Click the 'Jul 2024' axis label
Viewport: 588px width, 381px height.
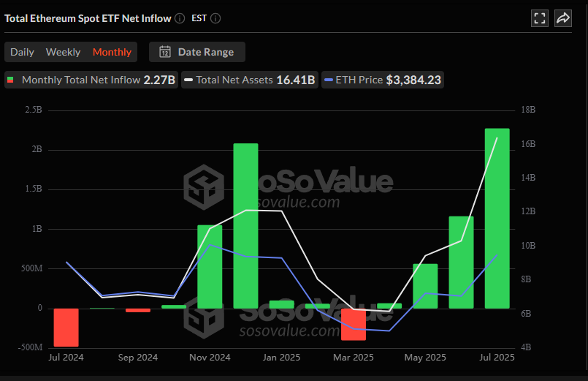[x=66, y=358]
